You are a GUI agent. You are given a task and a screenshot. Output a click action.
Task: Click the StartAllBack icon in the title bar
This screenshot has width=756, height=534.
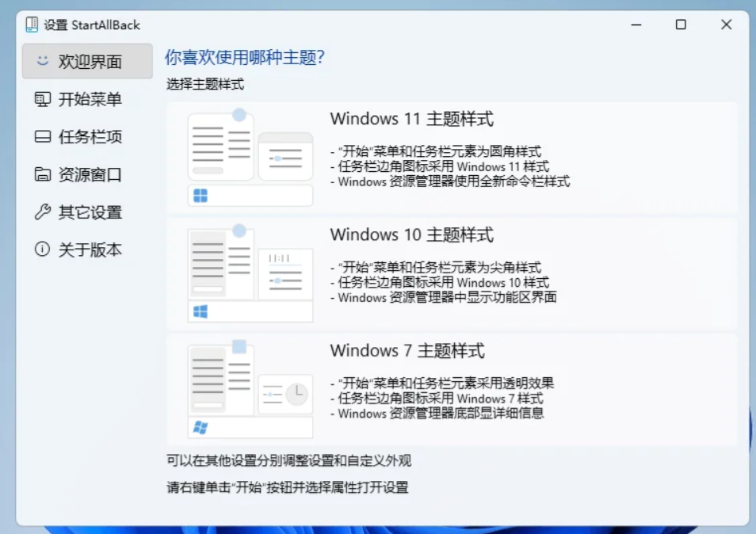(x=30, y=24)
